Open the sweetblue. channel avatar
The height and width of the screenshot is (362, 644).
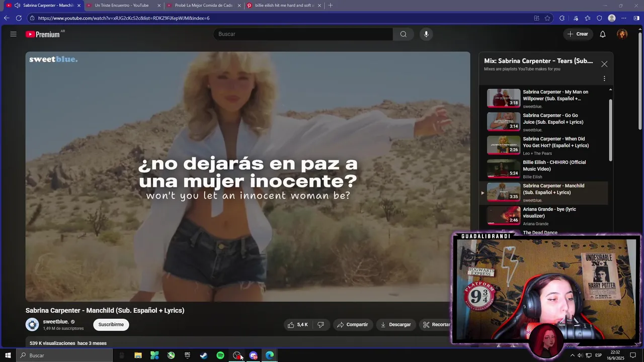coord(32,325)
